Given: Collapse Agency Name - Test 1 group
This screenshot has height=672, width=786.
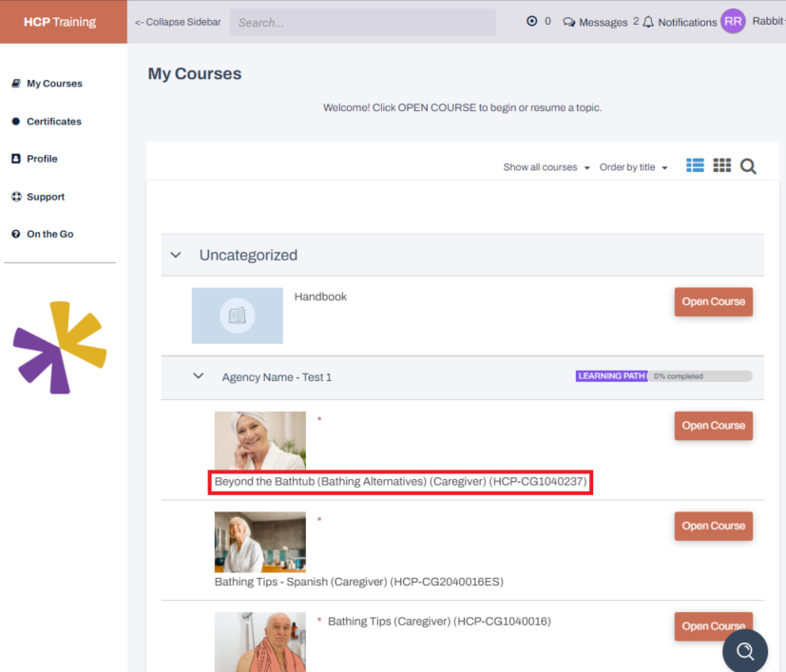Looking at the screenshot, I should coord(199,376).
